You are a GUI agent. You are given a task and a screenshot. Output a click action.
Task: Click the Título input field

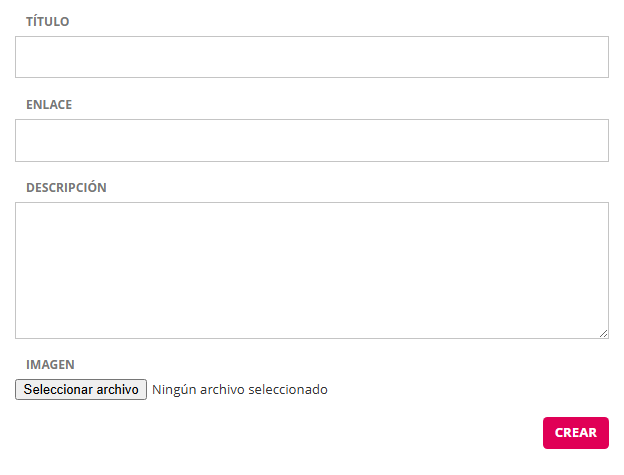(311, 57)
